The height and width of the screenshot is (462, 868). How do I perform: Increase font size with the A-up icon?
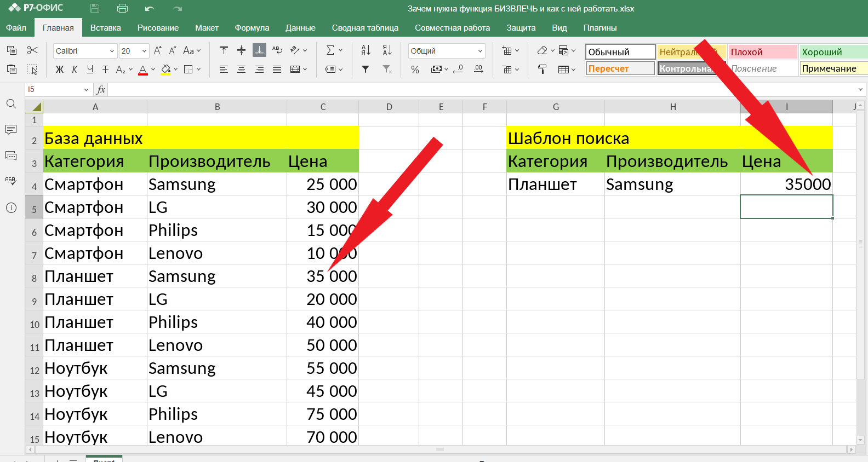click(x=158, y=50)
